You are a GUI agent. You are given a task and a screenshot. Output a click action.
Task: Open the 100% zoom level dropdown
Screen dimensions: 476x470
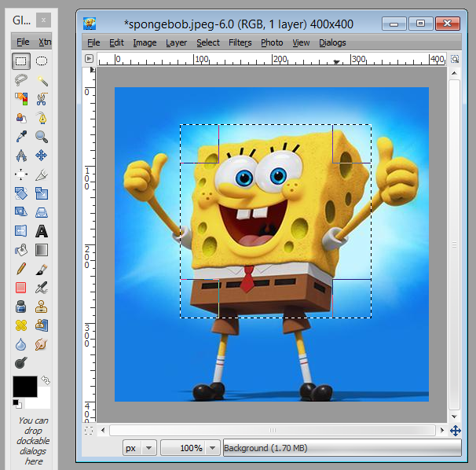click(190, 448)
